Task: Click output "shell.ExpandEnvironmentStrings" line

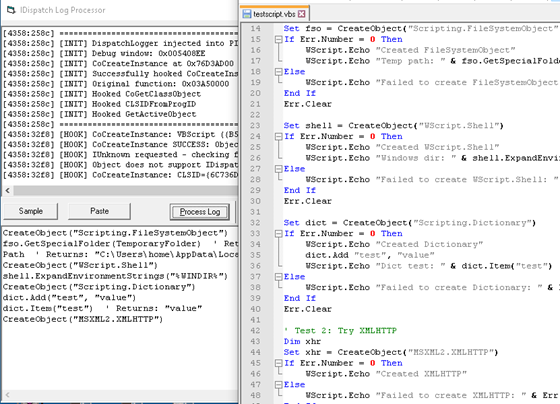Action: click(115, 276)
